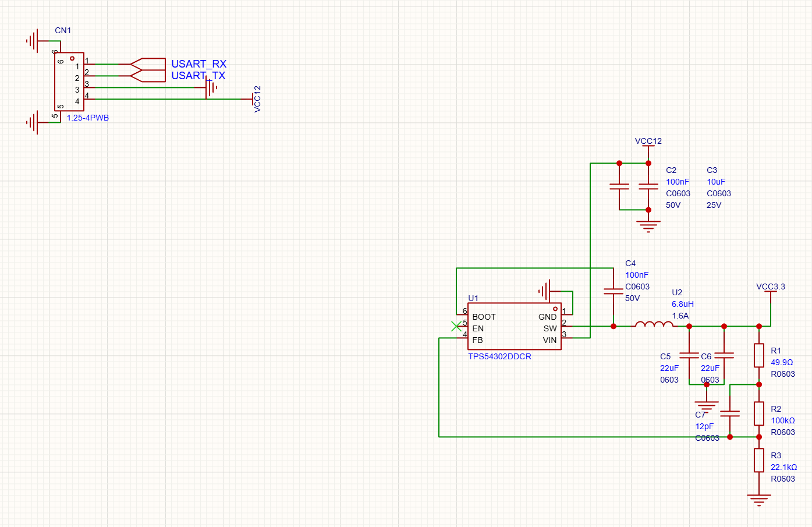The width and height of the screenshot is (812, 527).
Task: Select the VCC3.3 power label
Action: point(770,287)
